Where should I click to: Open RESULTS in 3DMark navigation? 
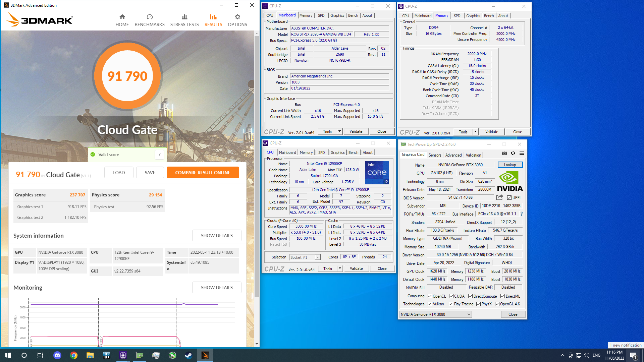click(x=213, y=20)
